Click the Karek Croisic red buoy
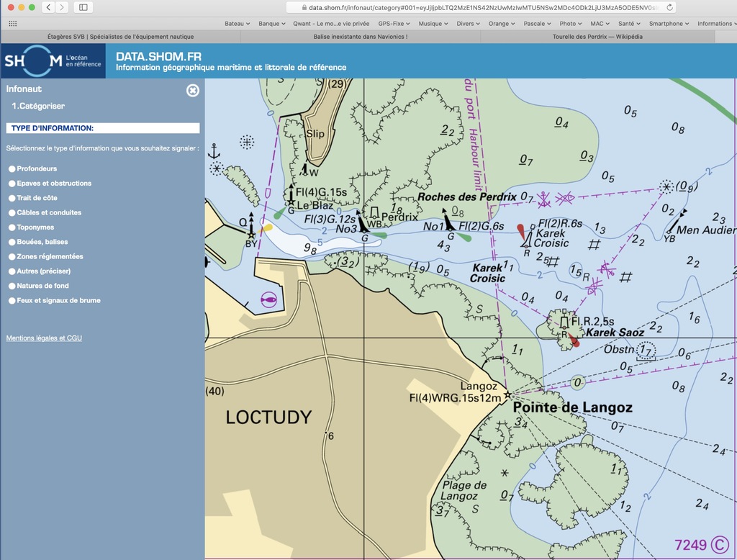 [x=528, y=236]
